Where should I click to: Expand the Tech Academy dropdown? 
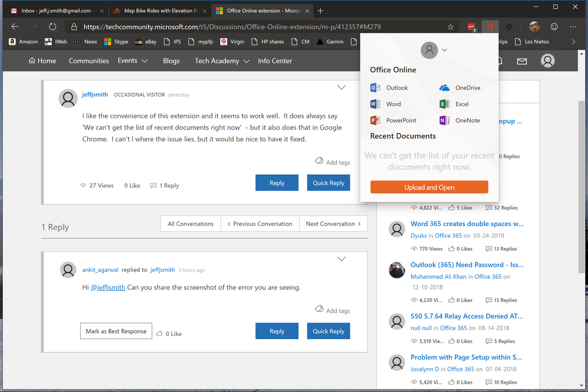coord(247,61)
